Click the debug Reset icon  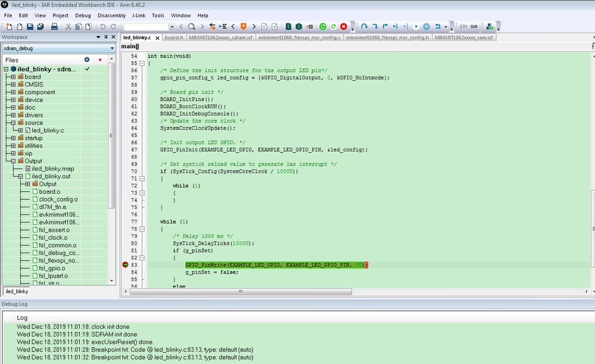click(438, 27)
